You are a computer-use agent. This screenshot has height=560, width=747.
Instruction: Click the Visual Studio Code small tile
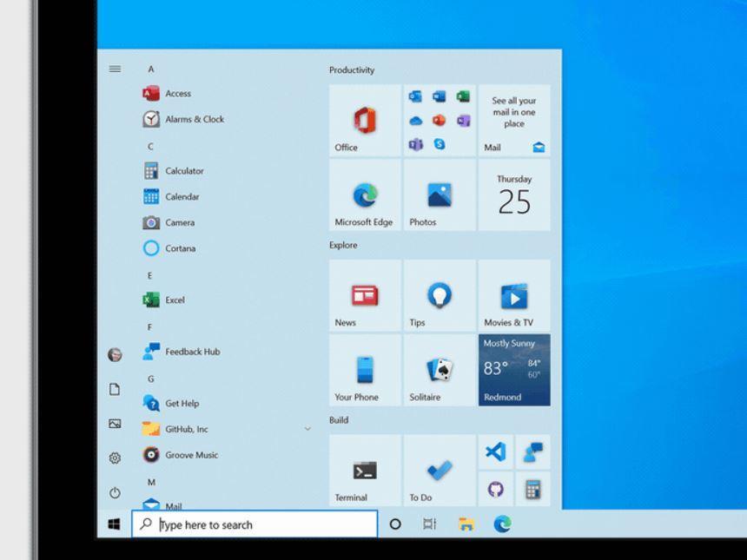[495, 451]
